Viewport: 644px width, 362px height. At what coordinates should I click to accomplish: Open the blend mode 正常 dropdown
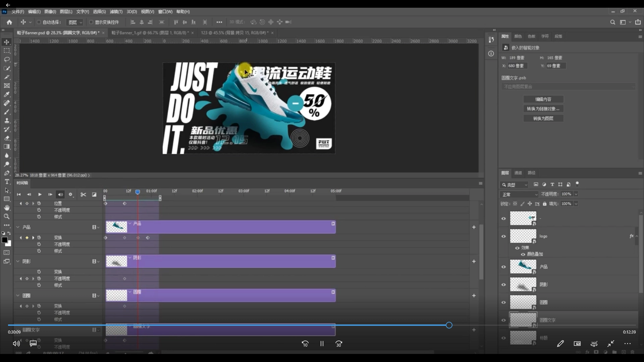[x=519, y=194]
